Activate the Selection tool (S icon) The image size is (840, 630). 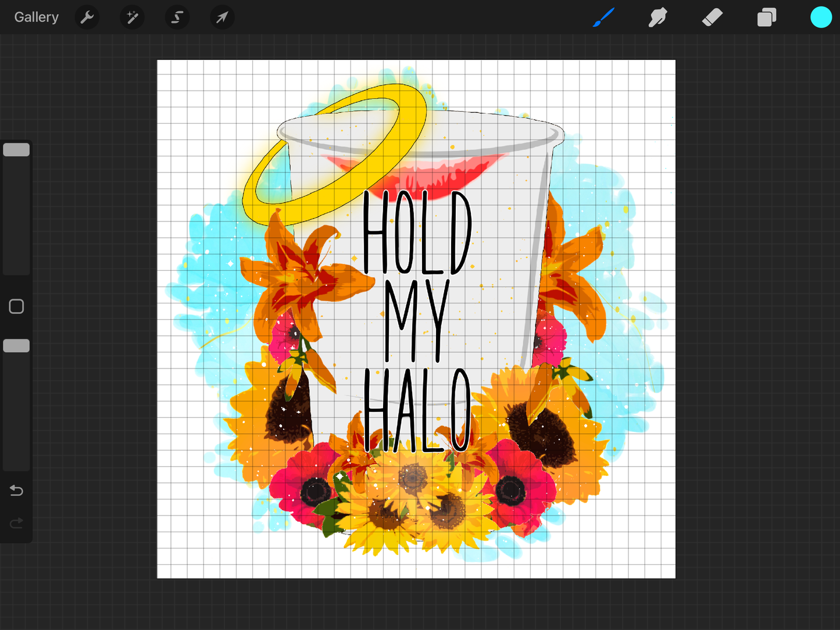pos(177,17)
